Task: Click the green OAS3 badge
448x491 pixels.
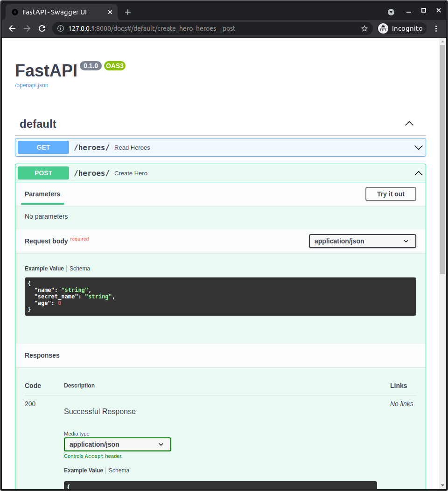Action: (114, 66)
